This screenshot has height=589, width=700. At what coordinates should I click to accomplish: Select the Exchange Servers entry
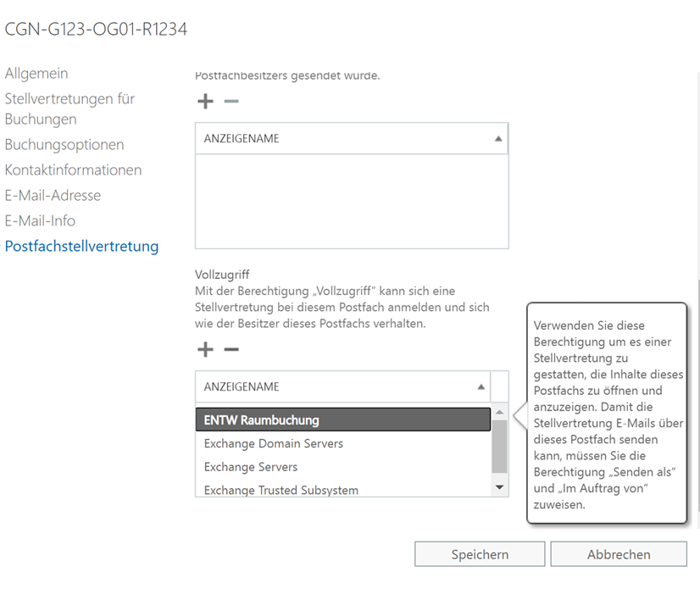[343, 467]
